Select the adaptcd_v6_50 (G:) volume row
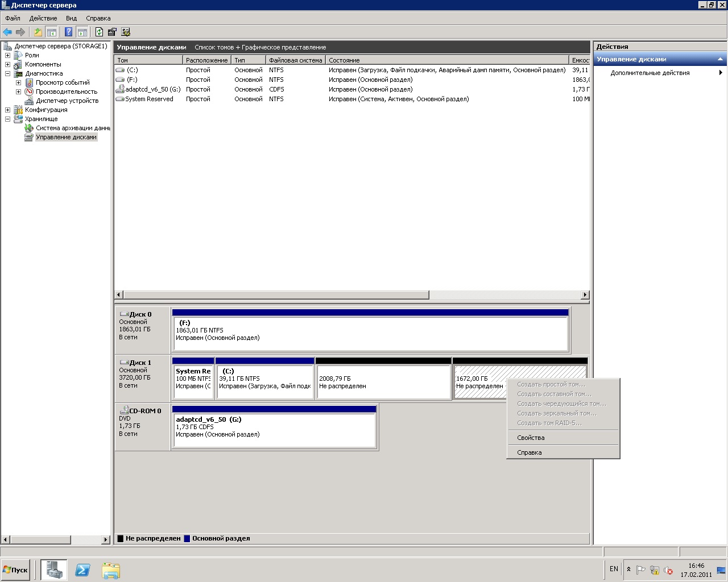The width and height of the screenshot is (728, 582). tap(352, 89)
